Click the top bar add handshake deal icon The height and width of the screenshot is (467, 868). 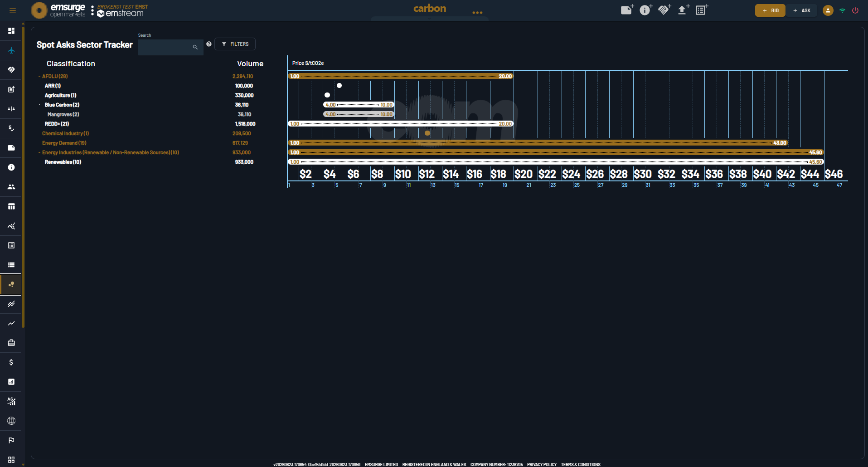pos(664,10)
